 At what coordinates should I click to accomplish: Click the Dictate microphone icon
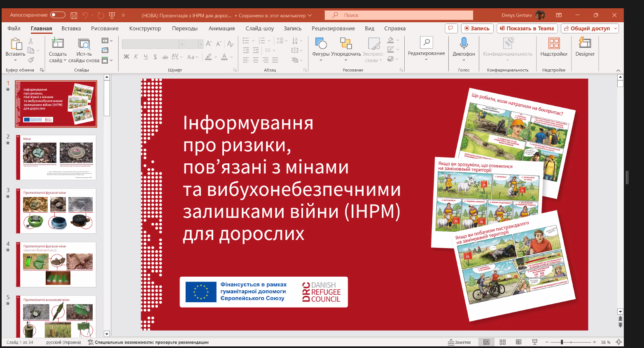coord(464,44)
